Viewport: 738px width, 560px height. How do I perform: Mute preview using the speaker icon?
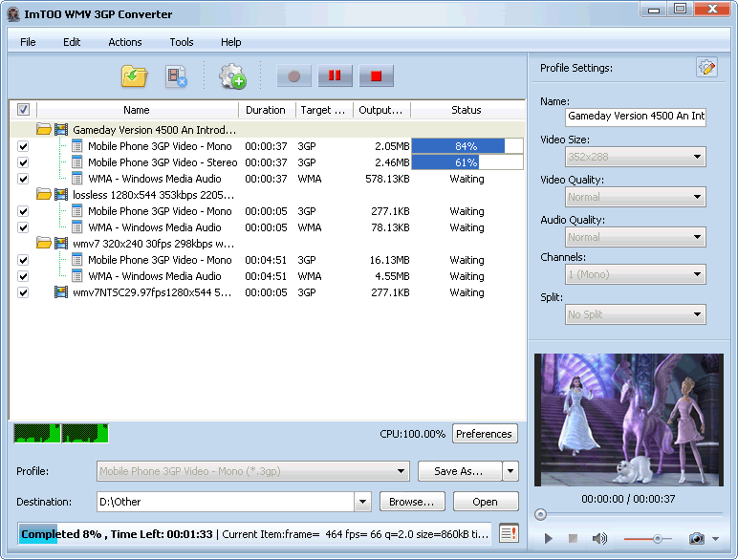(x=599, y=539)
